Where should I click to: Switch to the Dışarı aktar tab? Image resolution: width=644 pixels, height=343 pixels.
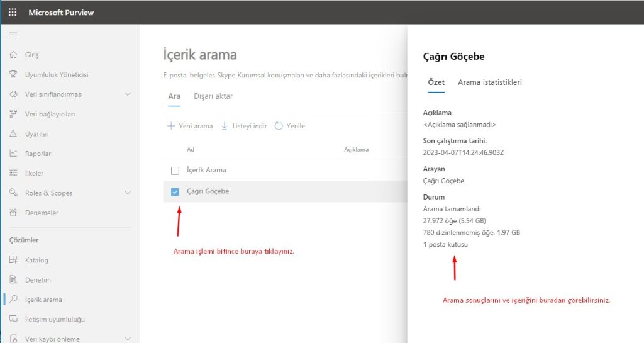213,96
